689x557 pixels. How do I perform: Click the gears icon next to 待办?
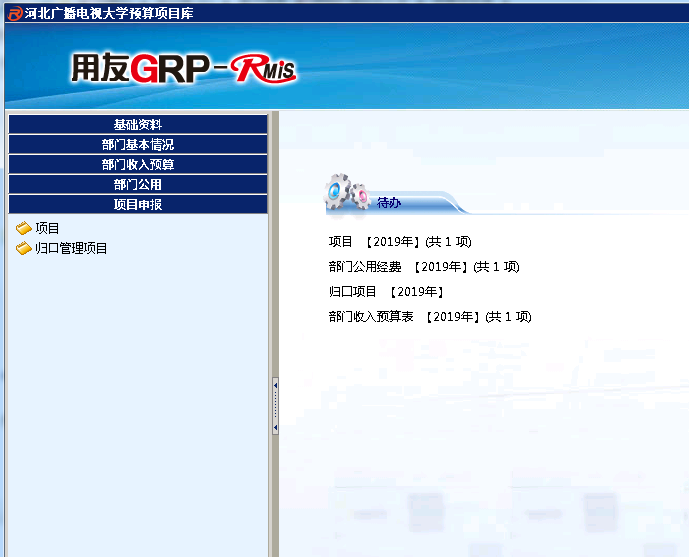click(347, 192)
